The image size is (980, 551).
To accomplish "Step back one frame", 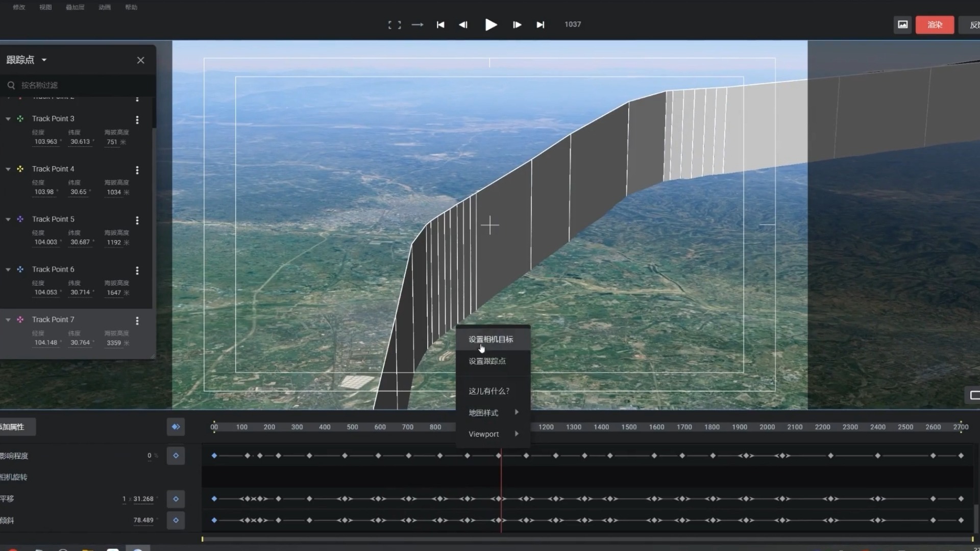I will click(463, 24).
